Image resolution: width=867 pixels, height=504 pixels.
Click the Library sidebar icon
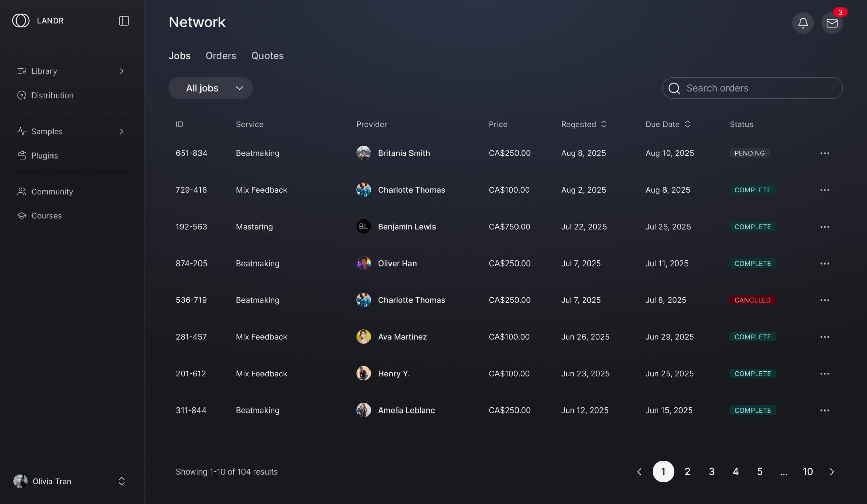coord(22,71)
